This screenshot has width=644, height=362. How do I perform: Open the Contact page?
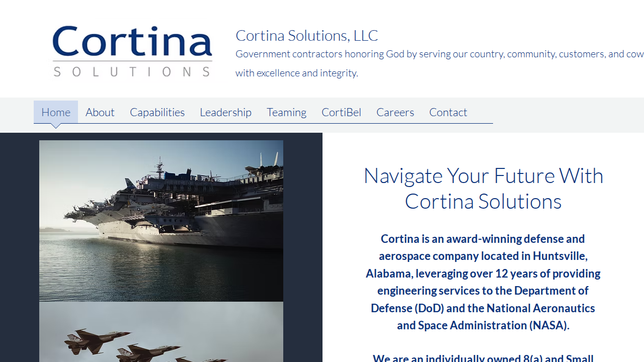click(448, 112)
